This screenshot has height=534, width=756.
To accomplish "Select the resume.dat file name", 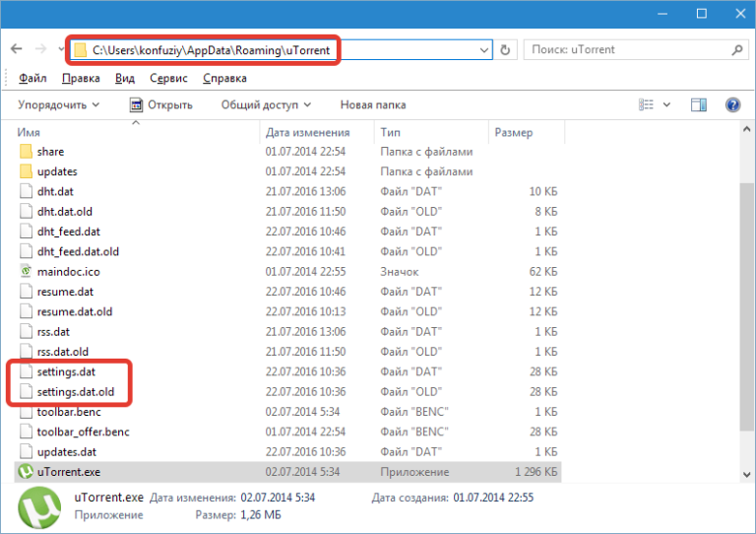I will click(x=65, y=292).
